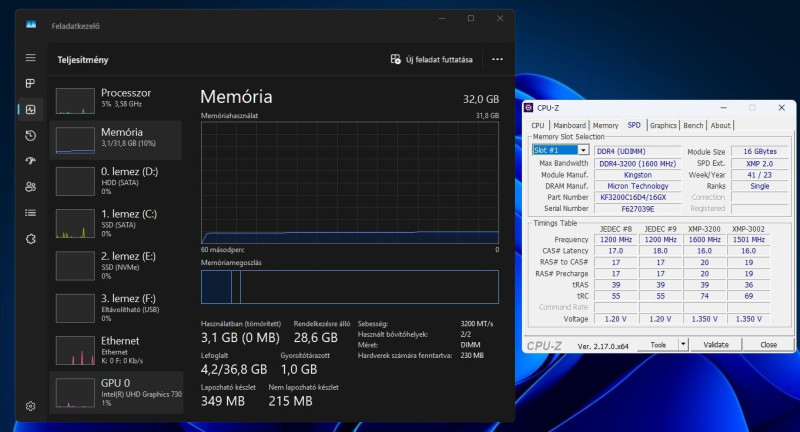Click the 4,2/36,8 GB committed value

click(x=234, y=369)
